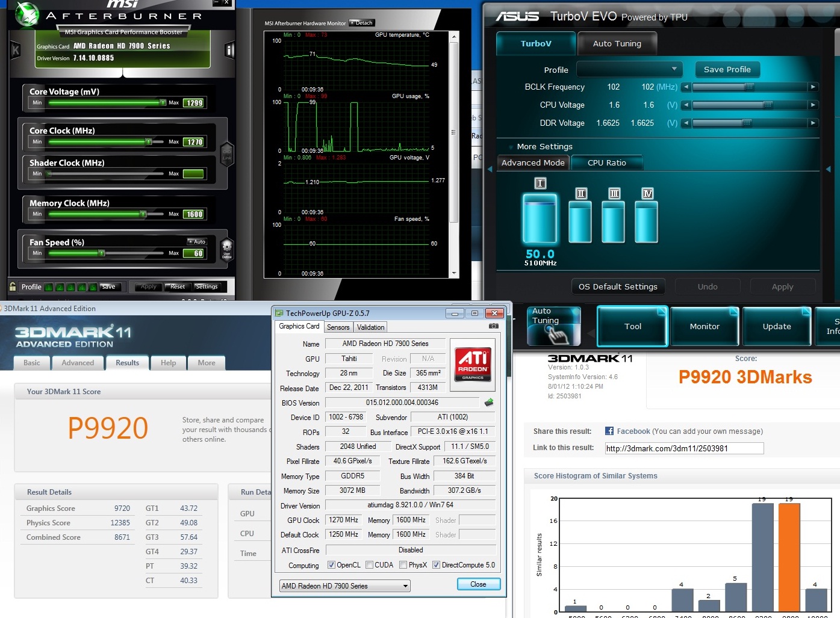This screenshot has width=840, height=618.
Task: Open GPU-Z graphics card selector dropdown
Action: [x=345, y=586]
